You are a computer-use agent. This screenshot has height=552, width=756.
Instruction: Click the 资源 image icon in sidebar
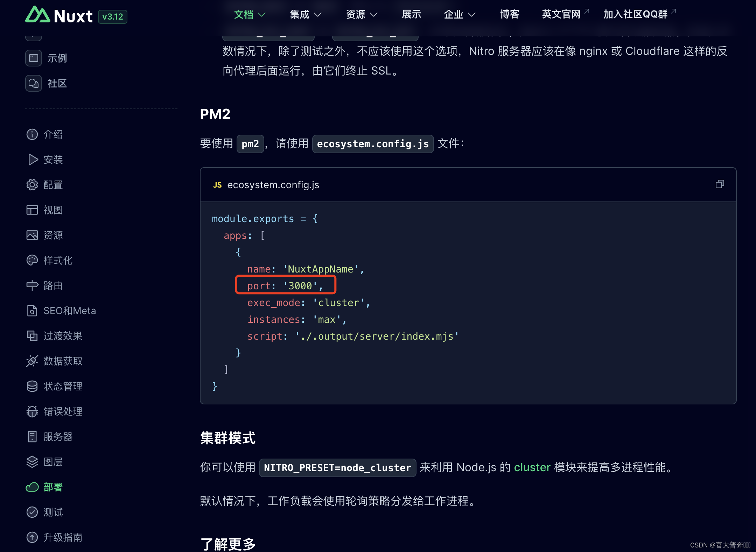tap(32, 235)
